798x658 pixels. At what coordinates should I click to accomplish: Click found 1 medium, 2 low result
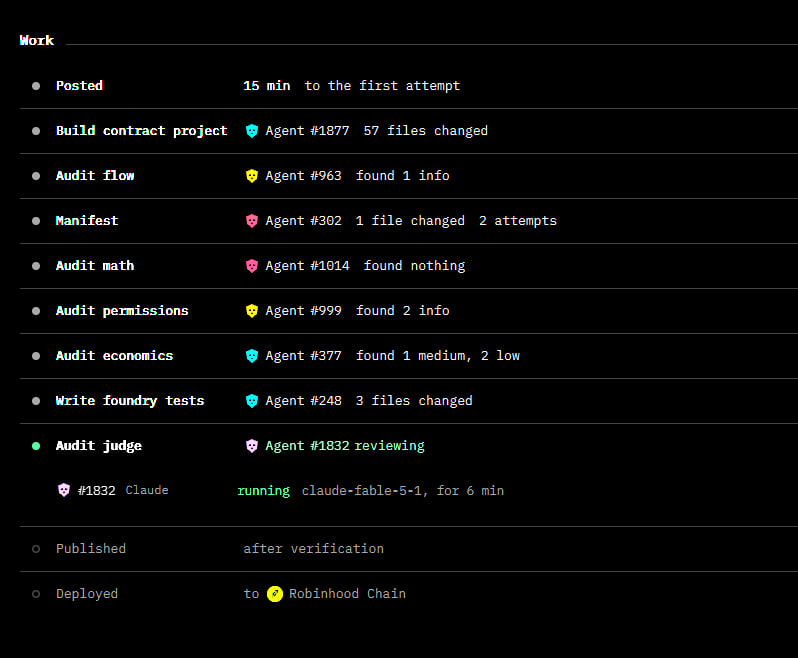(438, 356)
